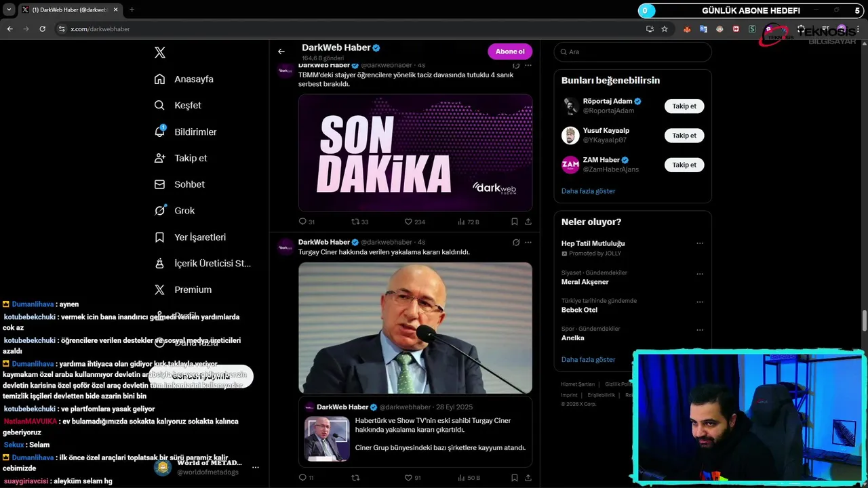
Task: Click Daha fazla göster under Neler oluyor
Action: pos(588,359)
